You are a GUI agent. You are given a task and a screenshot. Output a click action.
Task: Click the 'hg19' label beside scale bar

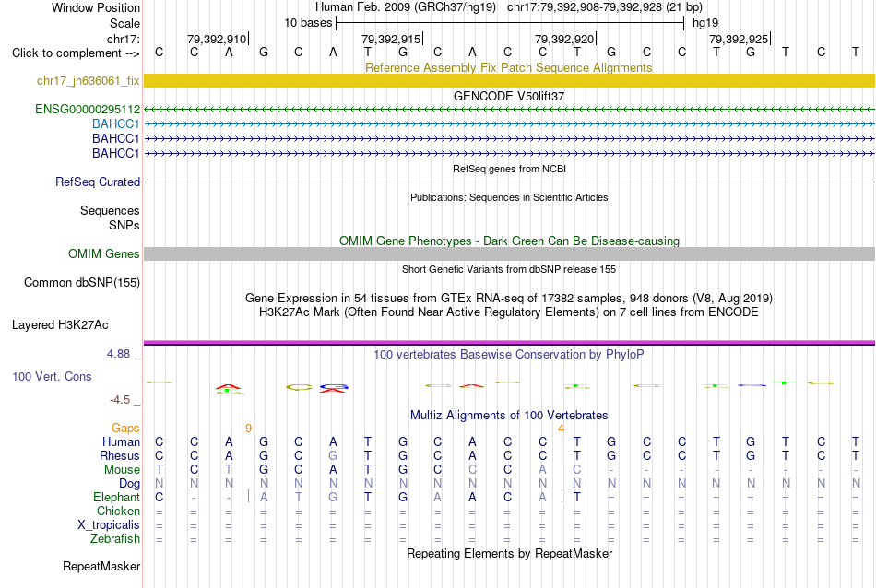click(x=705, y=23)
